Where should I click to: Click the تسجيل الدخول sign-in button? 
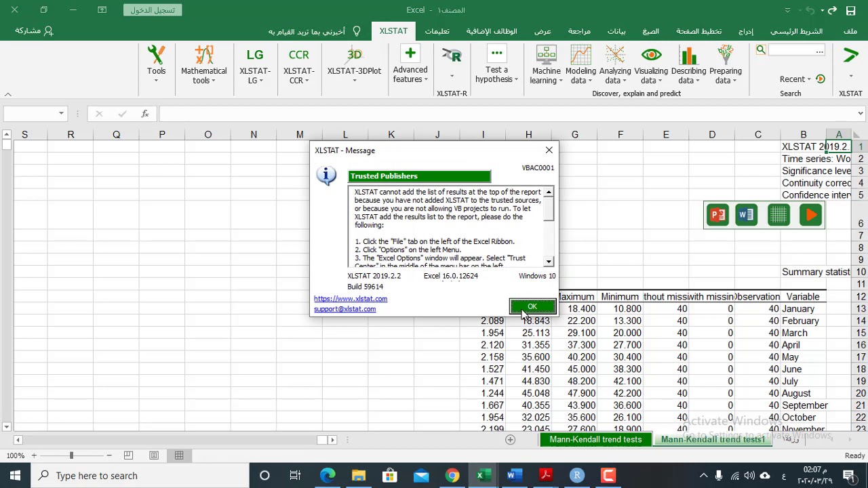tap(153, 10)
